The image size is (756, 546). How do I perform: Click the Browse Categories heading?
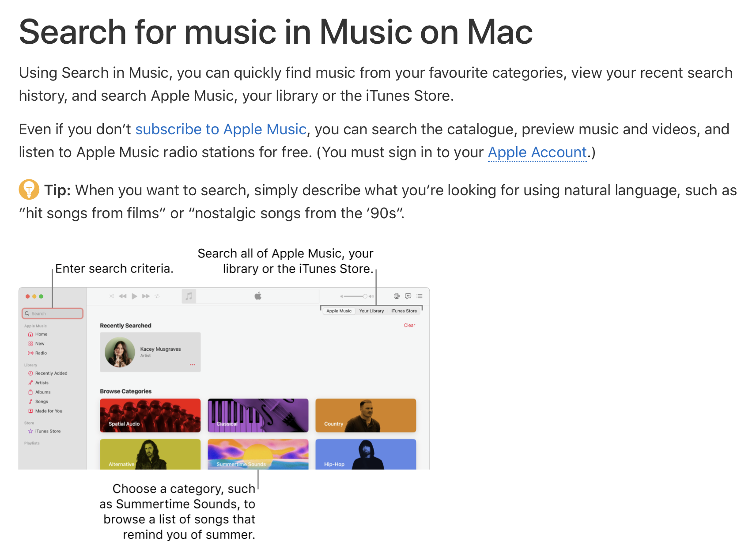click(x=125, y=391)
